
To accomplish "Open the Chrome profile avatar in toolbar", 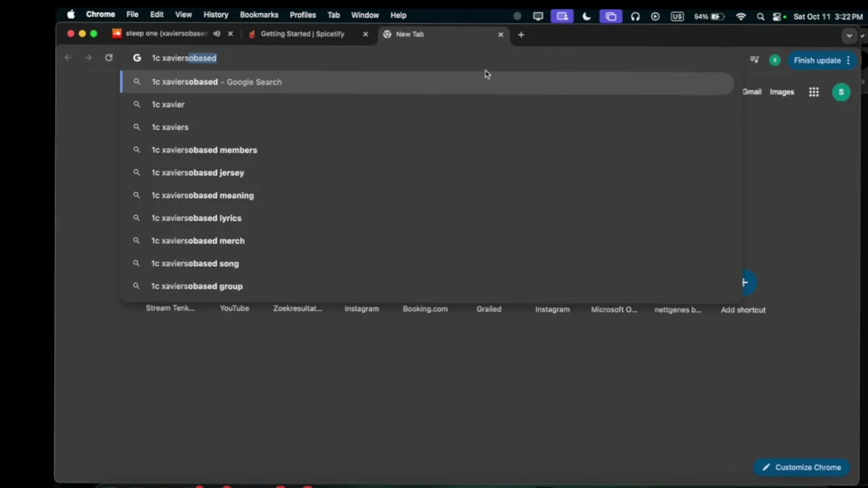I will tap(774, 60).
